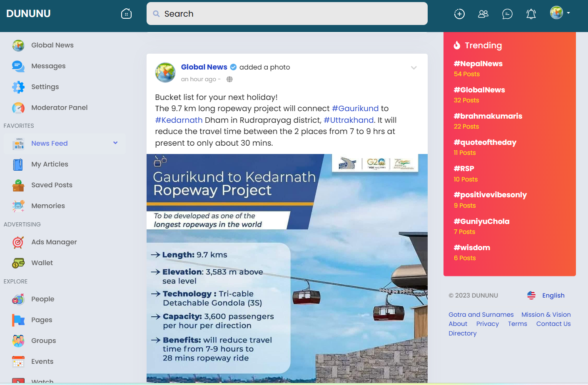This screenshot has height=385, width=588.
Task: Open Messages from the sidebar menu
Action: (48, 66)
